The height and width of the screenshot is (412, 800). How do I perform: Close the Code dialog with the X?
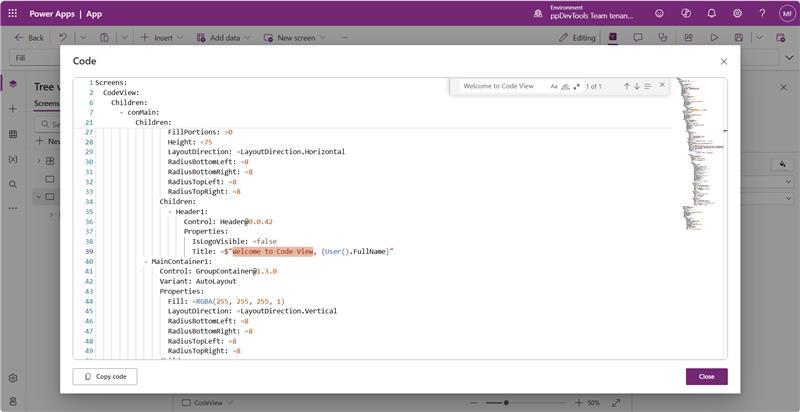coord(723,61)
